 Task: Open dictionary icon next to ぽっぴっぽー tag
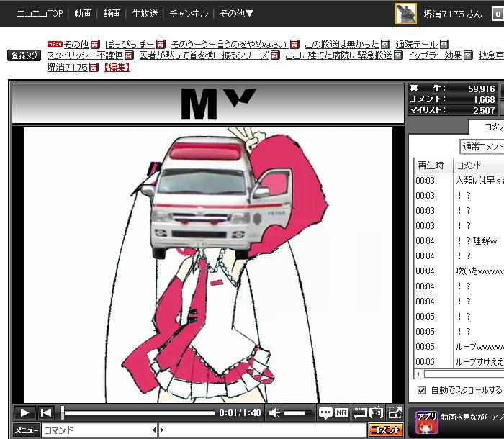[161, 44]
